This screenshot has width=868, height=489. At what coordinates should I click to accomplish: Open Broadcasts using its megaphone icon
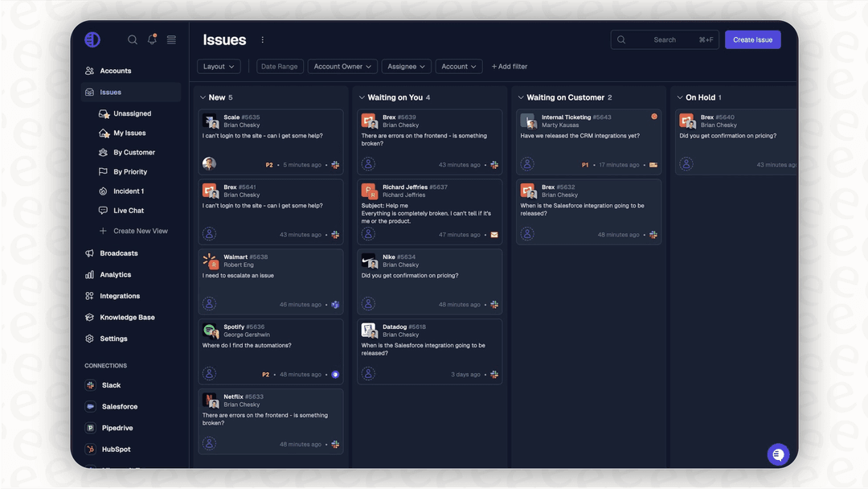tap(90, 253)
